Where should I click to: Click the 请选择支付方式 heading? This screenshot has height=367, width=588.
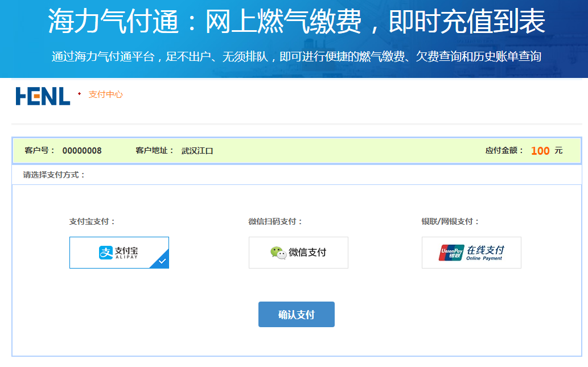click(x=54, y=175)
